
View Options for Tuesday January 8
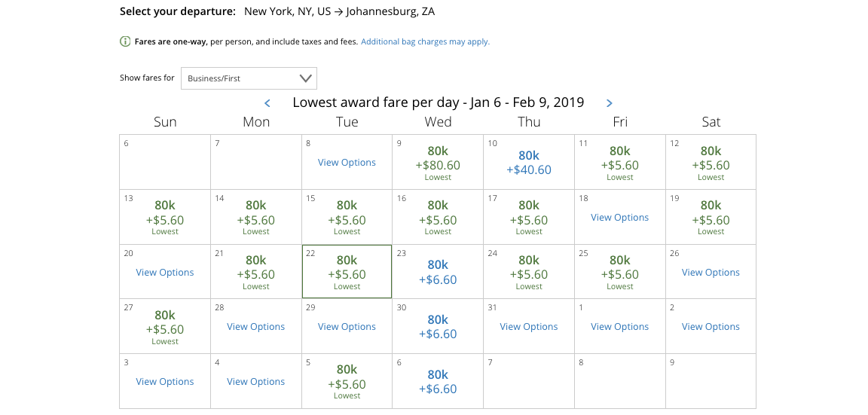click(347, 163)
